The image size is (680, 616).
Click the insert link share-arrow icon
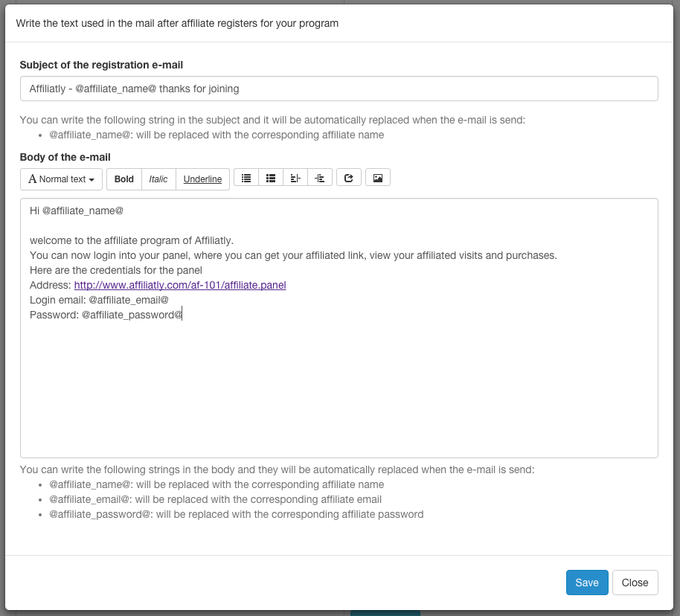click(349, 177)
